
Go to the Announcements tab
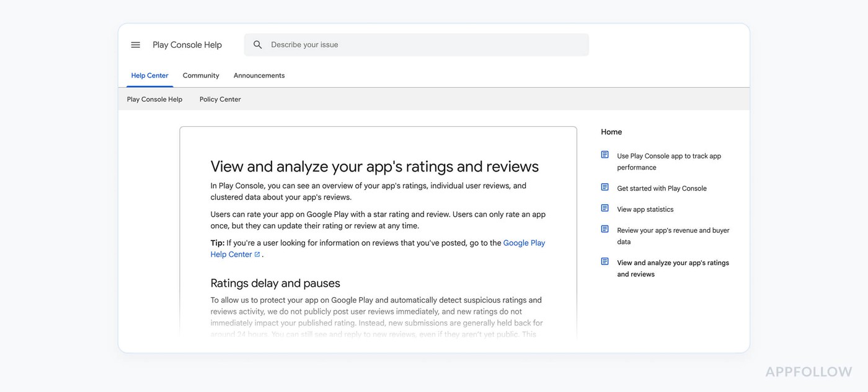pyautogui.click(x=259, y=76)
